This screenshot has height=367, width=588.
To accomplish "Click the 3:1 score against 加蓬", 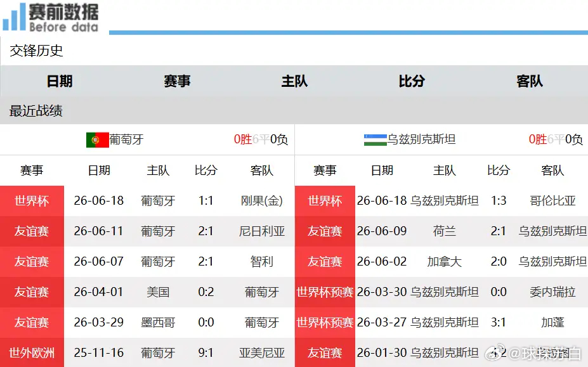I will (499, 323).
